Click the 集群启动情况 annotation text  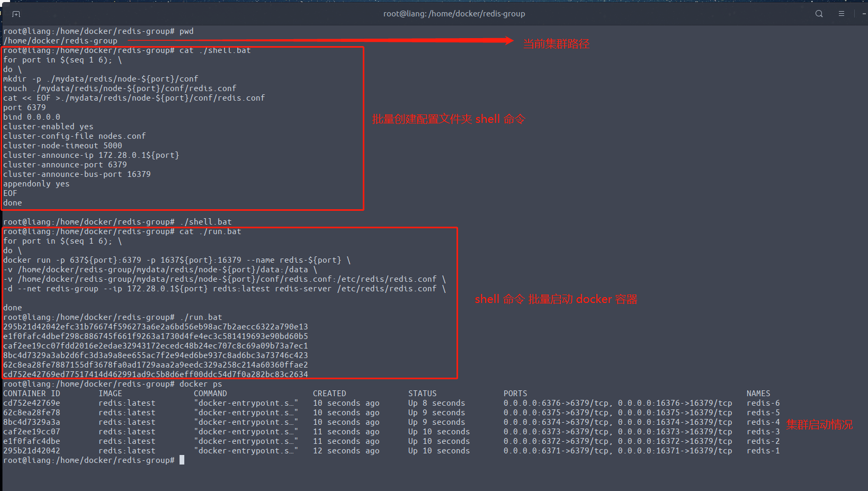819,425
